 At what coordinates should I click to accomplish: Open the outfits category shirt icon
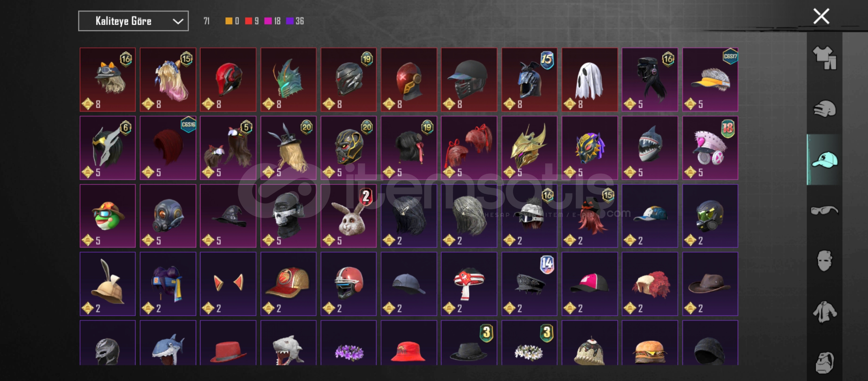825,58
